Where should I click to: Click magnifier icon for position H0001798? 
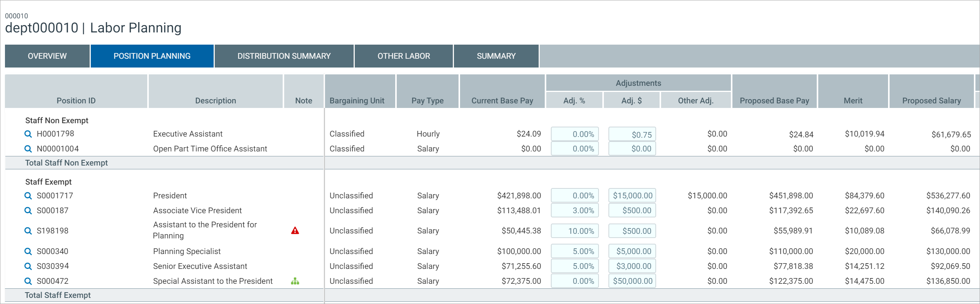(28, 134)
